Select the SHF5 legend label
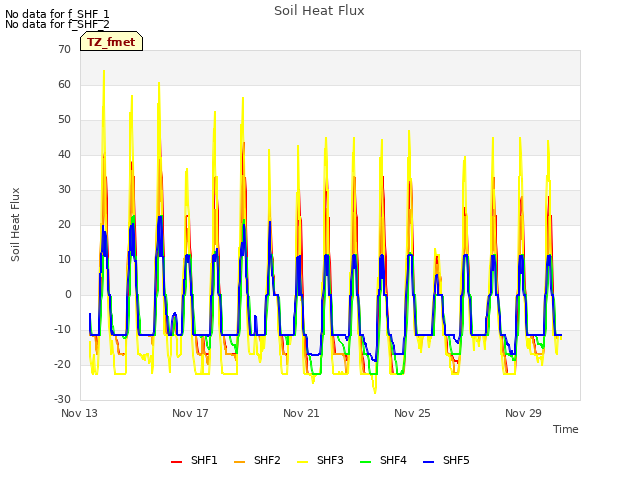Screen dimensions: 640x480 (x=456, y=460)
